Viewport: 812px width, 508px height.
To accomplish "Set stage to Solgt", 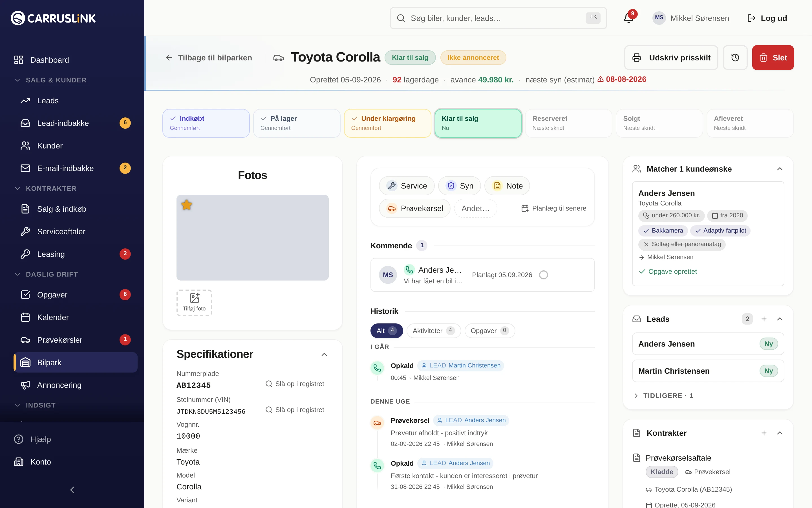I will pyautogui.click(x=659, y=123).
